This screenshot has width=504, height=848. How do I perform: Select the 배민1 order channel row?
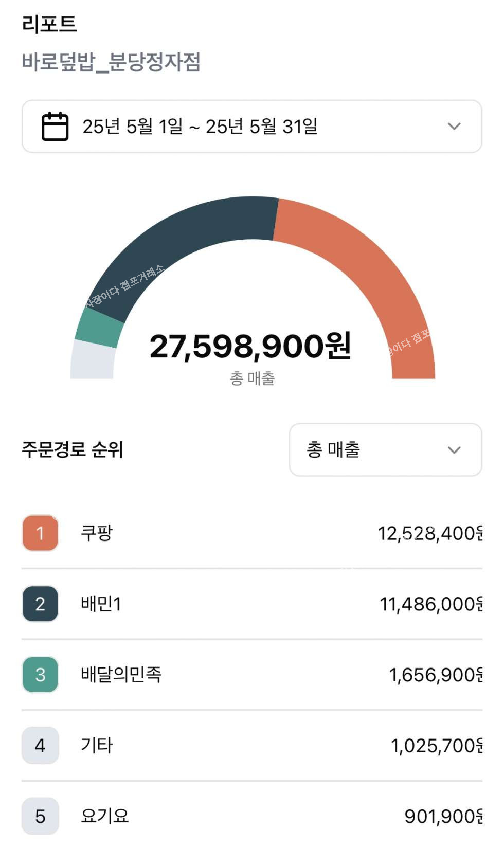(x=251, y=604)
